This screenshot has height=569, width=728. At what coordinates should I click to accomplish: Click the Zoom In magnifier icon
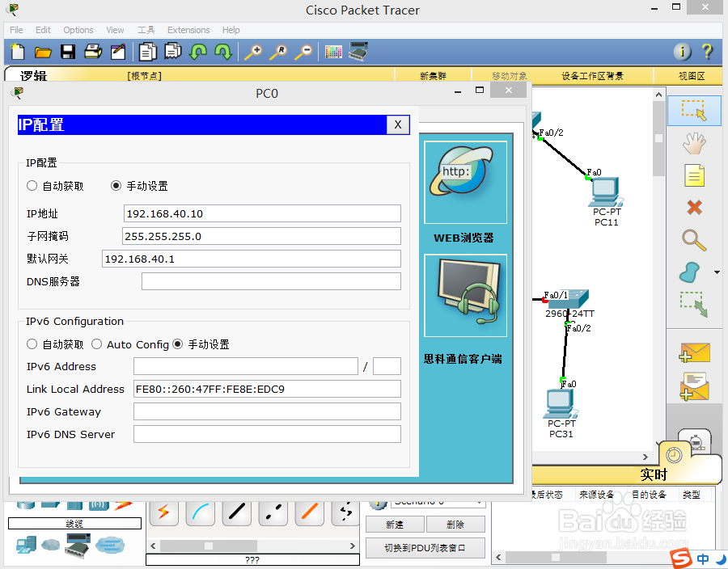(x=253, y=52)
